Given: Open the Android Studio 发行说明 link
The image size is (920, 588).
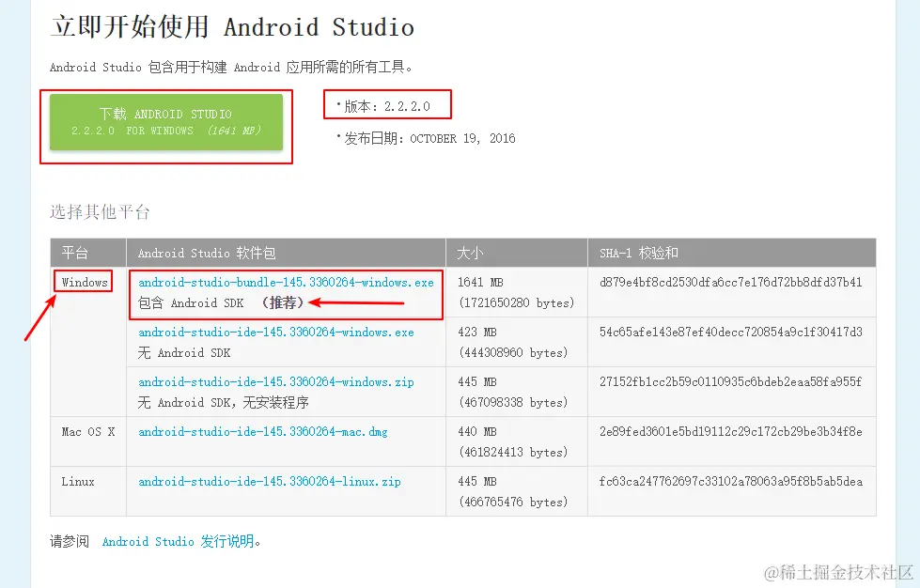Looking at the screenshot, I should [179, 541].
